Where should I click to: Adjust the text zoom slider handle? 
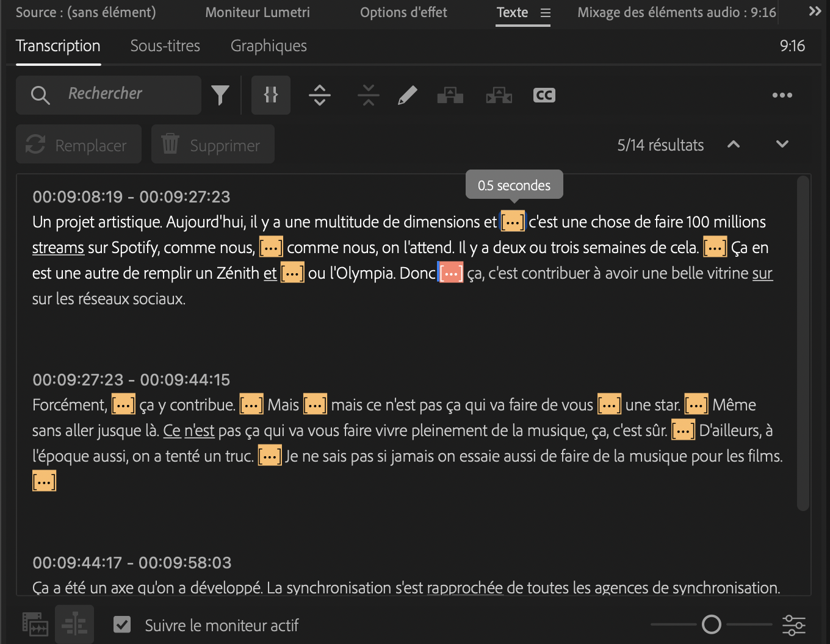713,624
